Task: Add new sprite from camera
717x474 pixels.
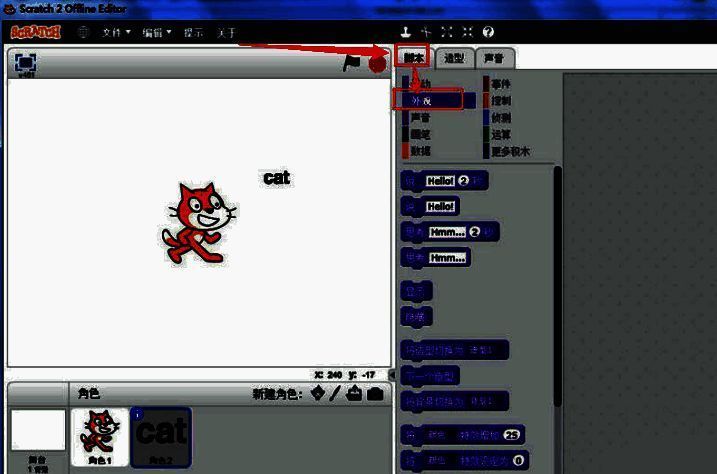Action: click(374, 394)
